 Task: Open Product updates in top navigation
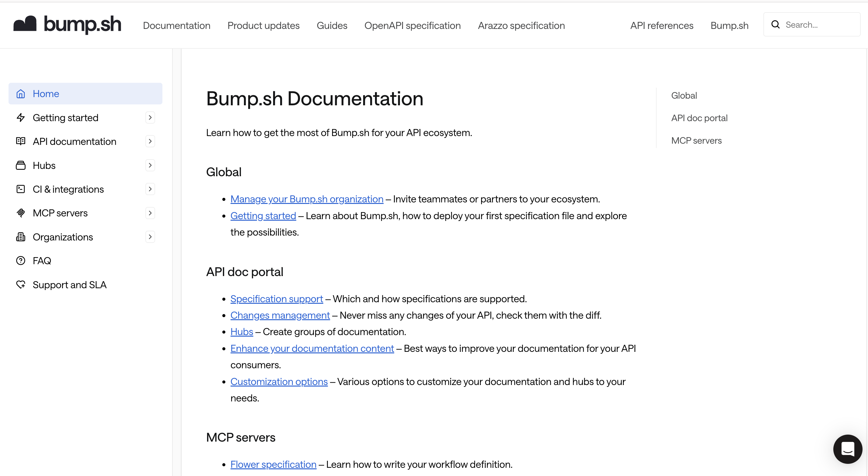(x=263, y=25)
